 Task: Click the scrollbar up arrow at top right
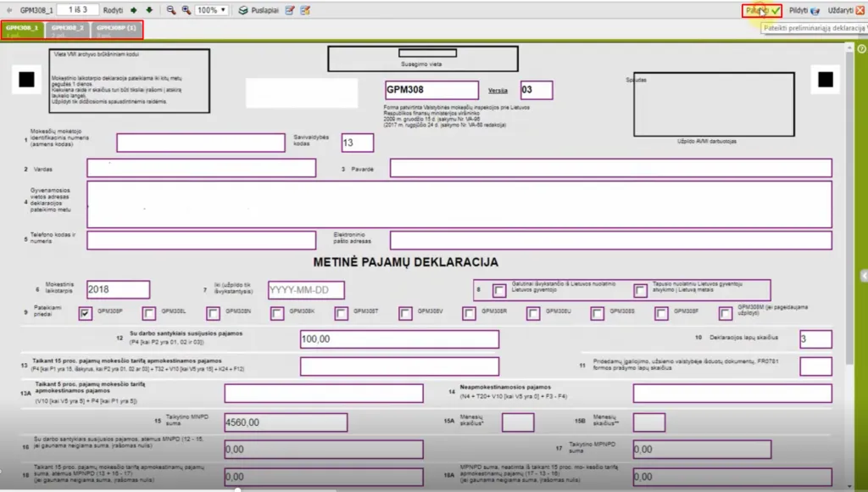(849, 48)
